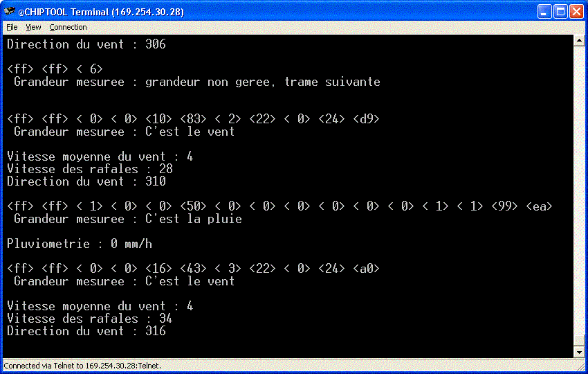Viewport: 588px width, 374px height.
Task: Click the hex frame line ending in <ea>
Action: pos(279,206)
